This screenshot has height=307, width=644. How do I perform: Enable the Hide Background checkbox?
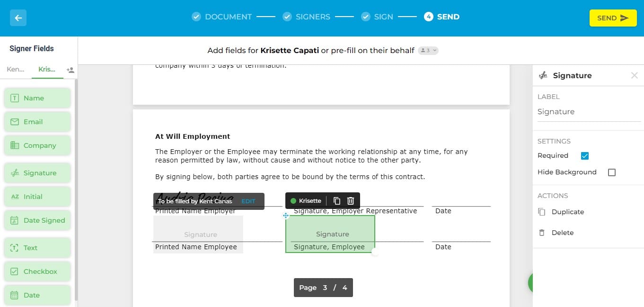point(612,172)
